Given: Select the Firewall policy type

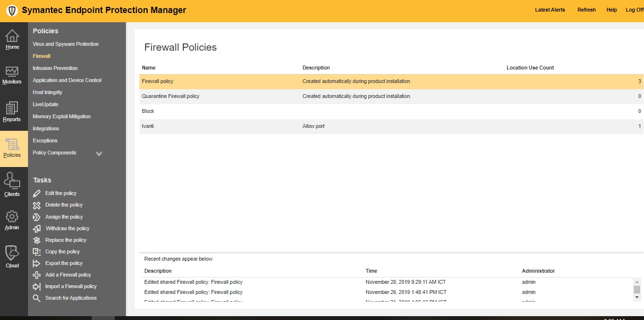Looking at the screenshot, I should pyautogui.click(x=41, y=56).
